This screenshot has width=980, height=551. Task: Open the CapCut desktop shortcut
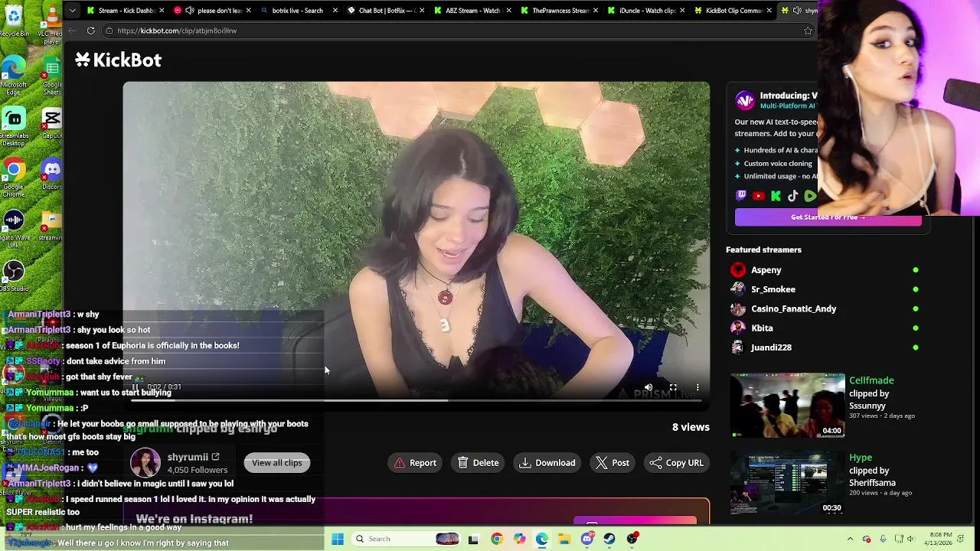52,123
